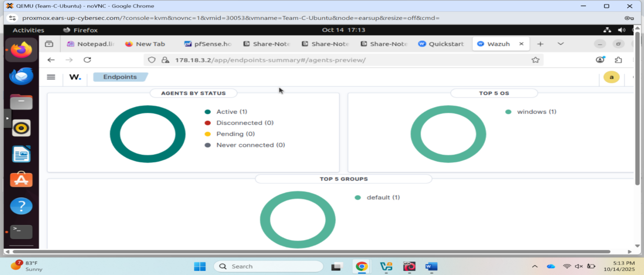
Task: Switch to the Notepad.link tab
Action: (91, 44)
